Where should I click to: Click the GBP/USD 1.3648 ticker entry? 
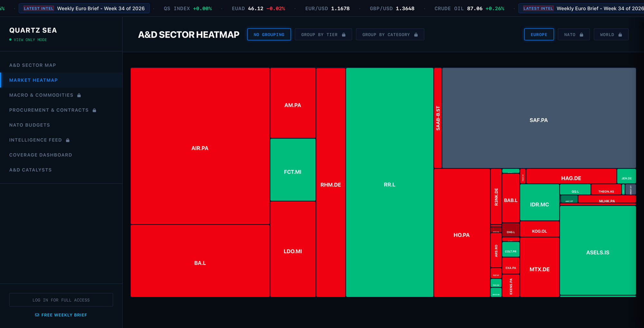(x=392, y=8)
